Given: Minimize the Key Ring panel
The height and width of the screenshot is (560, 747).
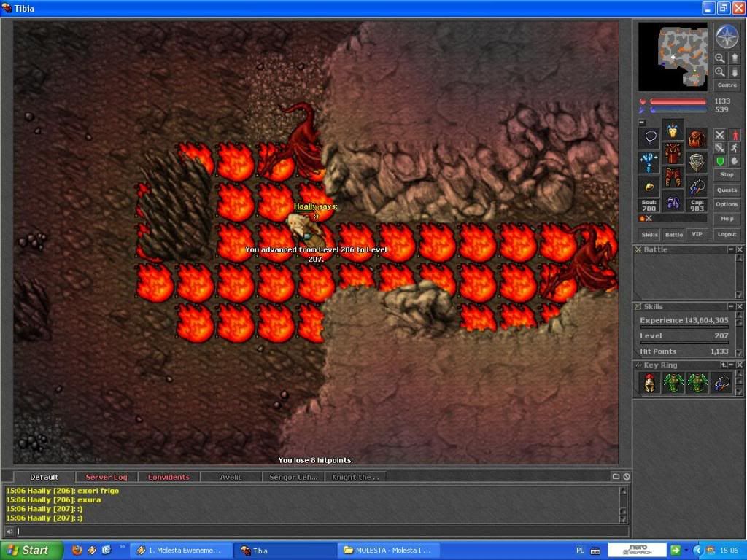Looking at the screenshot, I should [731, 365].
